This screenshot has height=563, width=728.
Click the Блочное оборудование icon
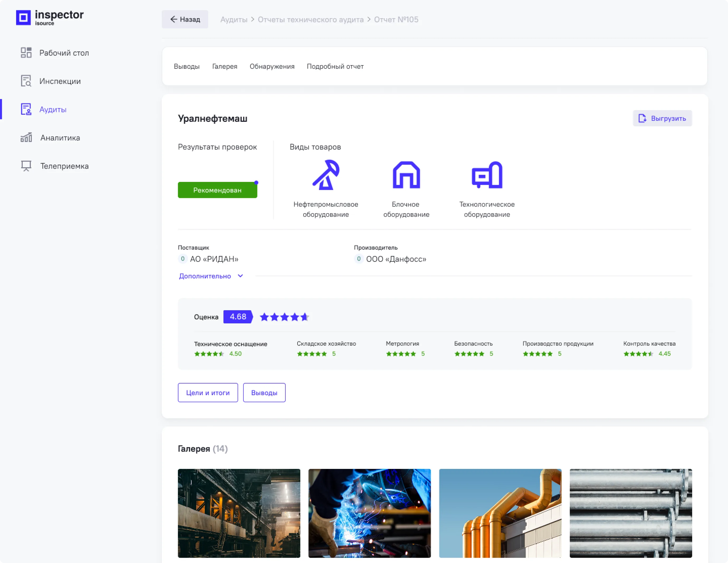click(x=406, y=175)
